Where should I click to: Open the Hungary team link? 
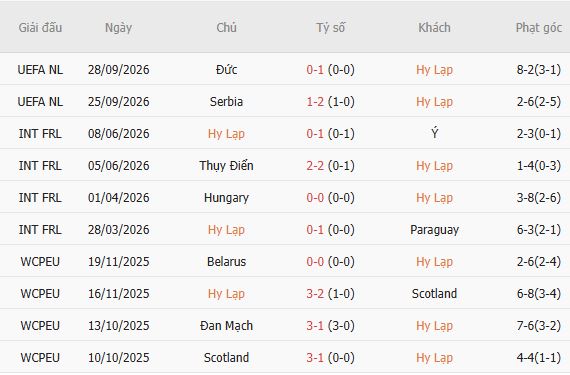click(226, 198)
